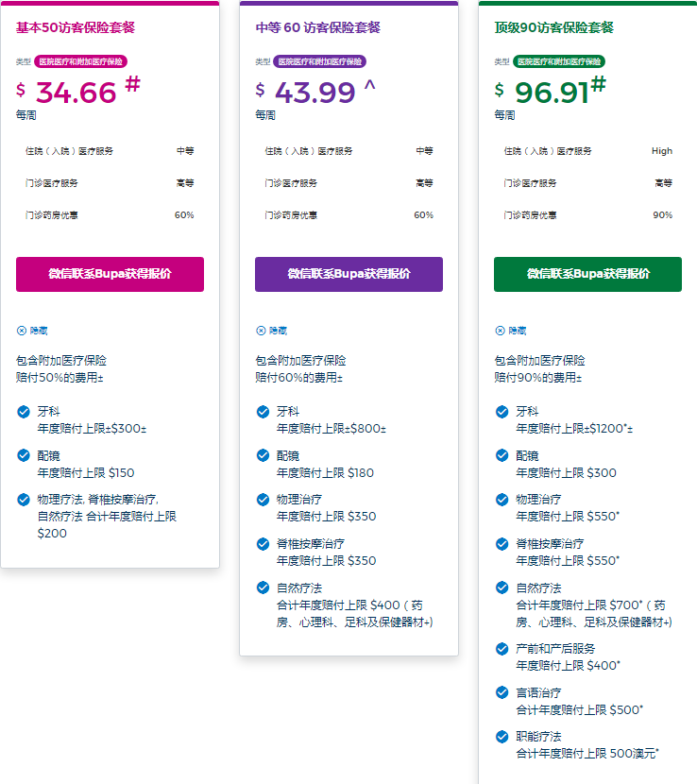Select the 中等 60 访客保险套餐 title
This screenshot has width=697, height=784.
click(317, 28)
